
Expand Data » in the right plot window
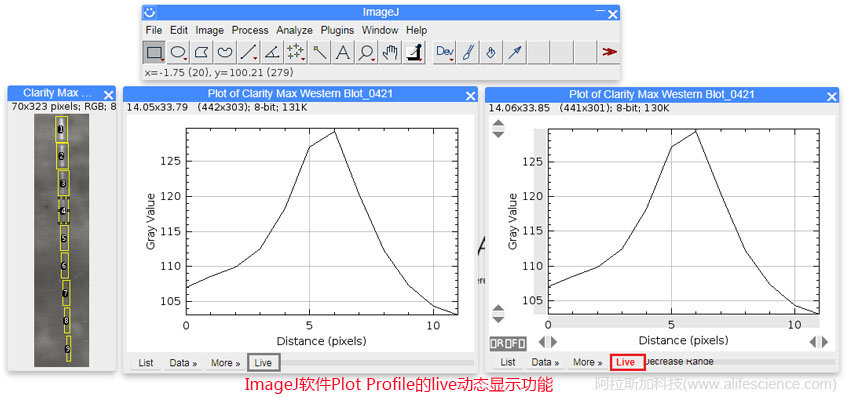pos(545,362)
